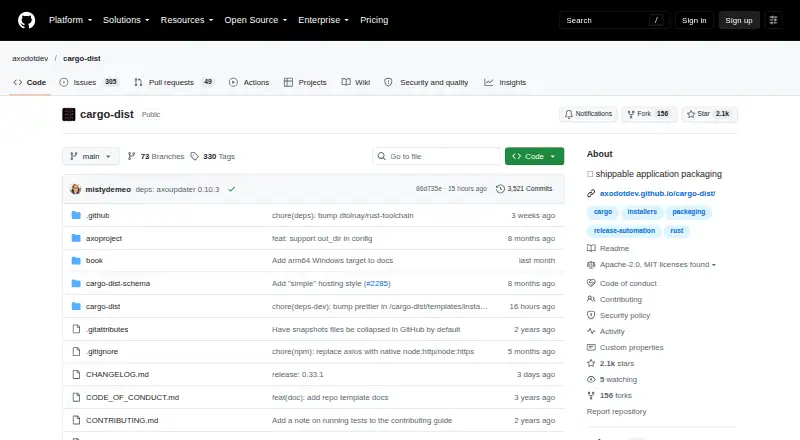Screen dimensions: 800x440
Task: Click the cargo-dist repository avatar icon
Action: (69, 114)
